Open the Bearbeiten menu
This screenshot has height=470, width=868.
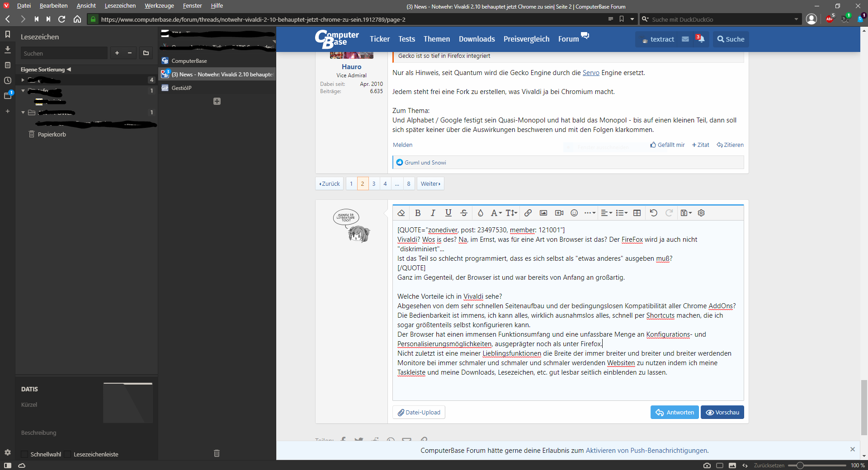pyautogui.click(x=53, y=6)
